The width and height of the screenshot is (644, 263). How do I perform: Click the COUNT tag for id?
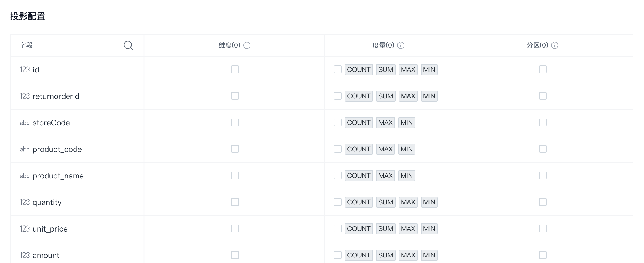[358, 70]
